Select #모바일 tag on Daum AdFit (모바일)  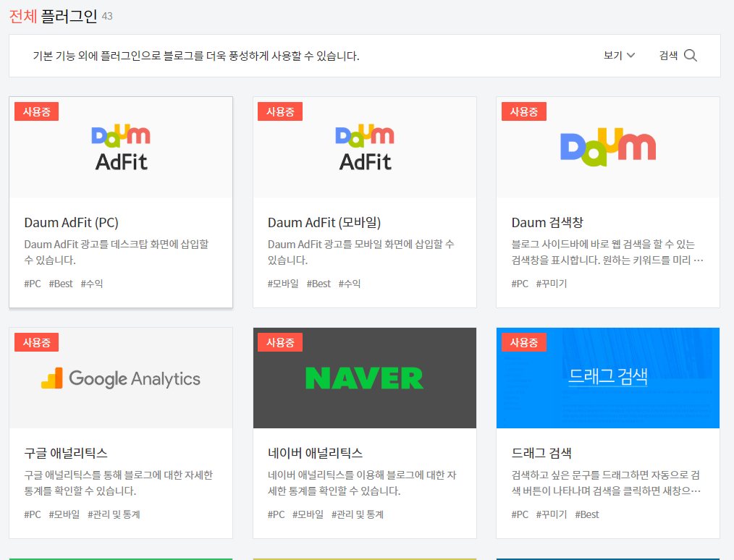[x=283, y=284]
